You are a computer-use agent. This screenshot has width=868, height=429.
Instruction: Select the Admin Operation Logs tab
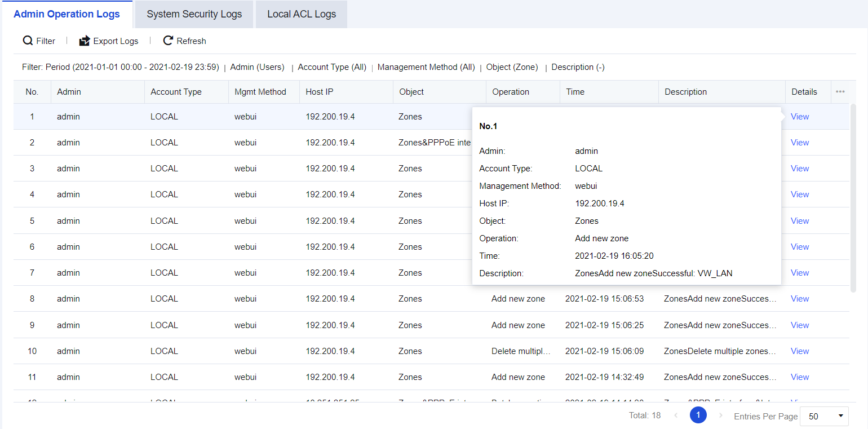click(67, 14)
